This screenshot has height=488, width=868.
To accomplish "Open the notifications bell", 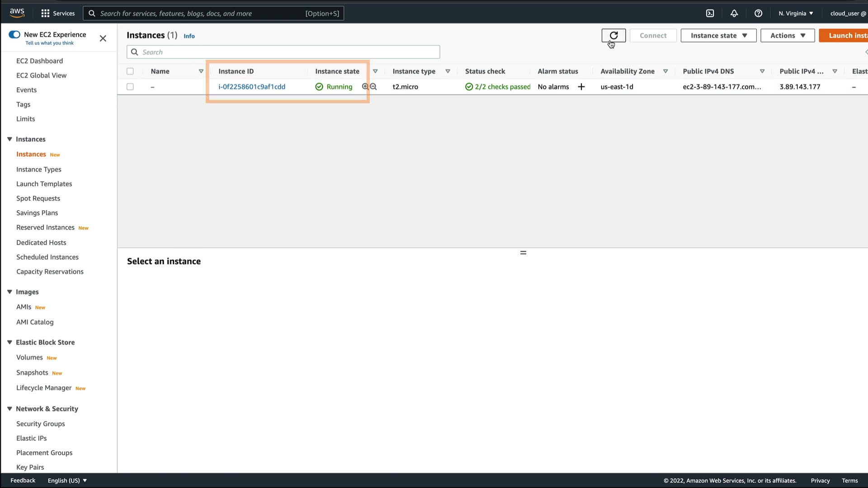I will coord(734,13).
